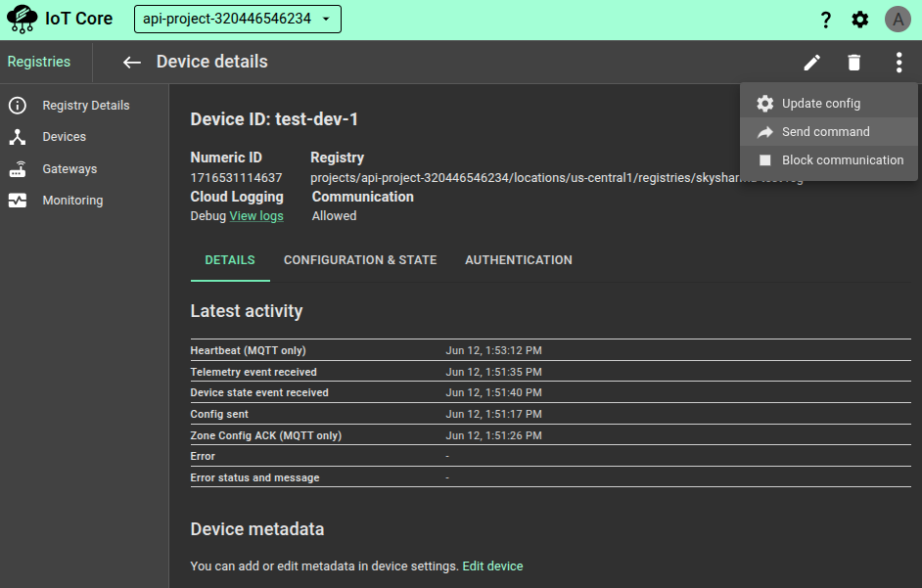Click the Edit device link

[492, 566]
